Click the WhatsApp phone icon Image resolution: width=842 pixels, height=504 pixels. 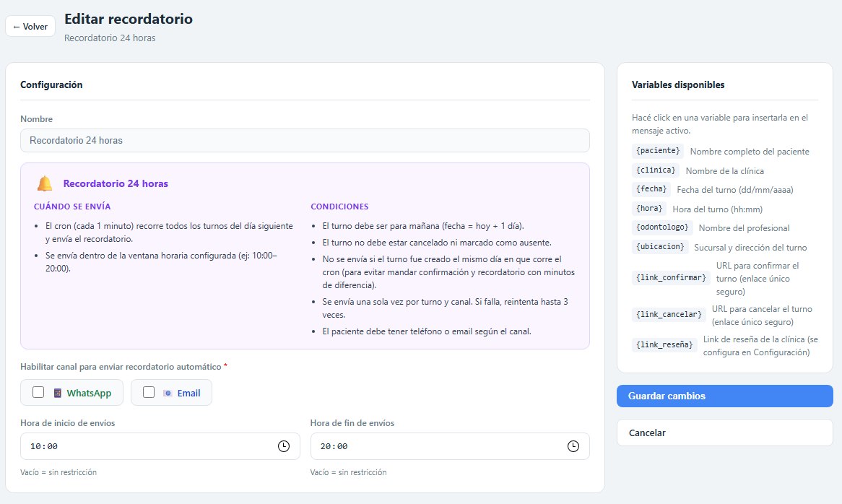tap(58, 393)
